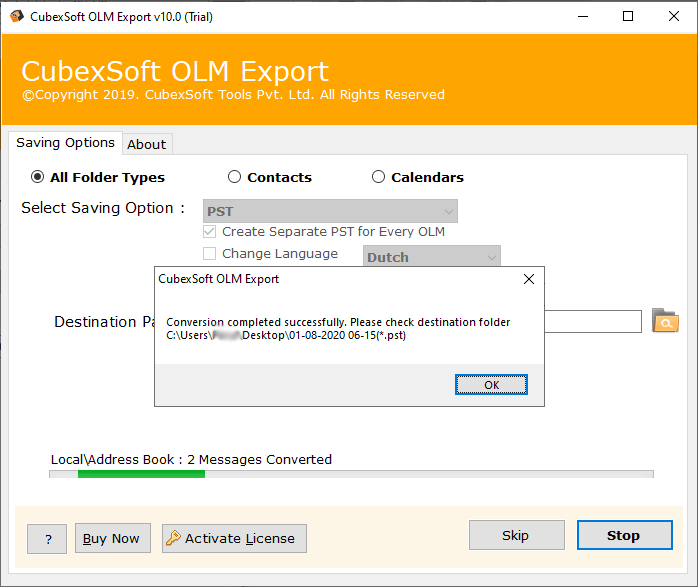
Task: Click the folder browse icon beside destination path
Action: point(665,321)
